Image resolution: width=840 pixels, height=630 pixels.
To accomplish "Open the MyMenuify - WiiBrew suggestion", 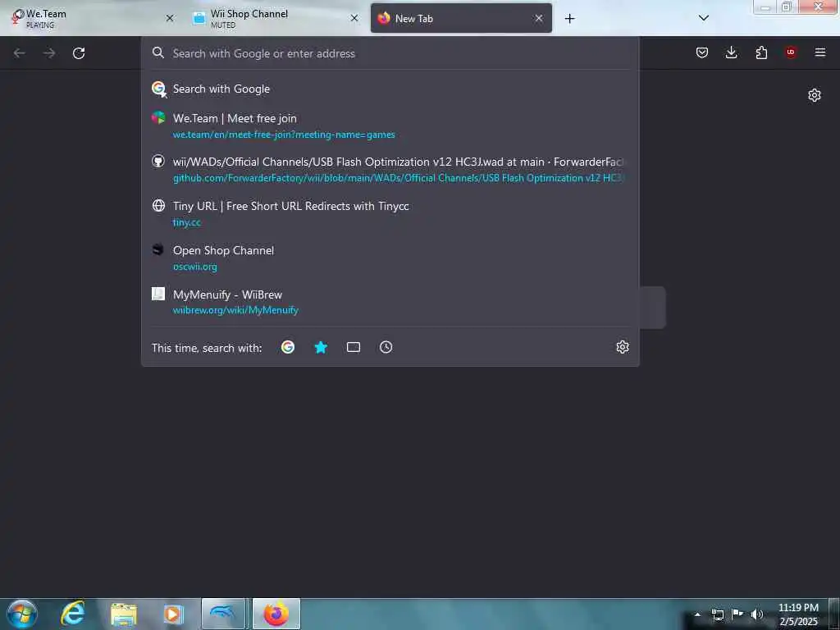I will [x=390, y=302].
